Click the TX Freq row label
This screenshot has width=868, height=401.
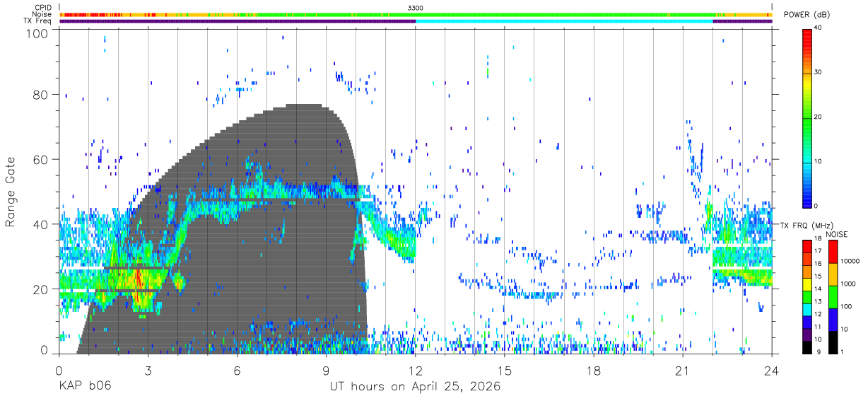point(37,21)
